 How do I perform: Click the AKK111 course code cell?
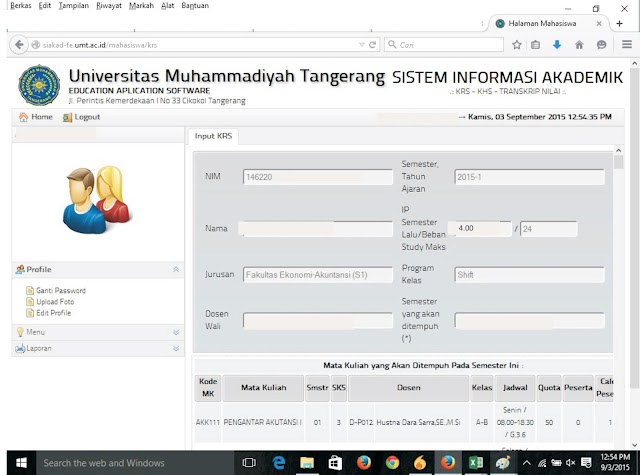208,422
